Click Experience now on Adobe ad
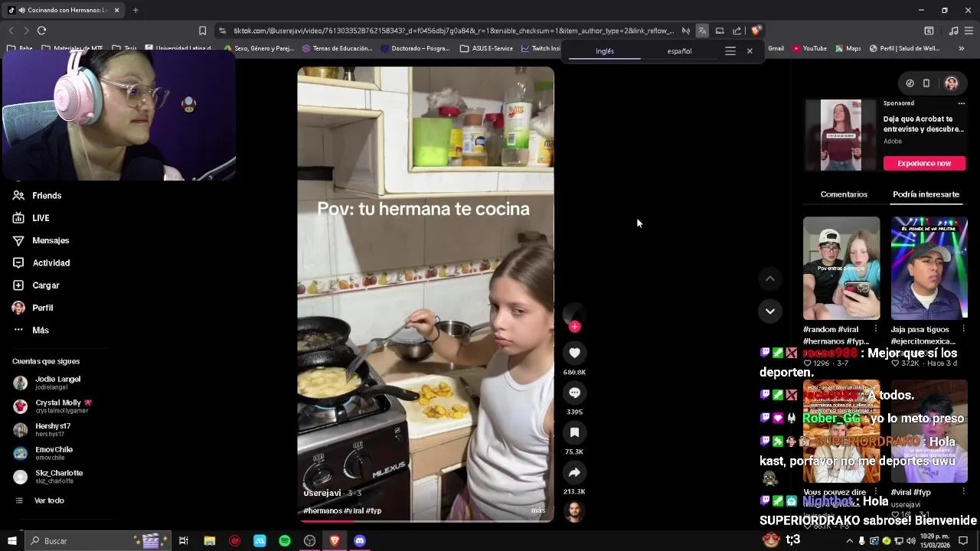The width and height of the screenshot is (980, 551). pos(924,163)
